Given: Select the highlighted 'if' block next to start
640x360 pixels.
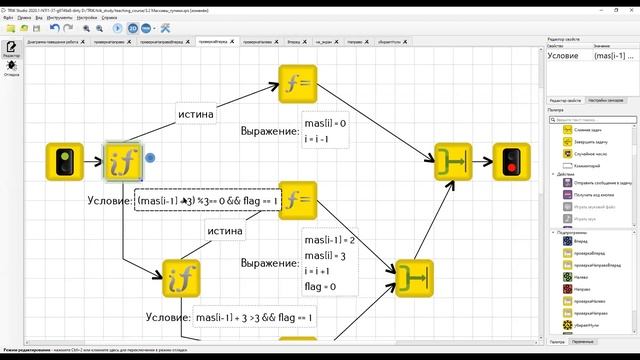Looking at the screenshot, I should click(x=123, y=162).
